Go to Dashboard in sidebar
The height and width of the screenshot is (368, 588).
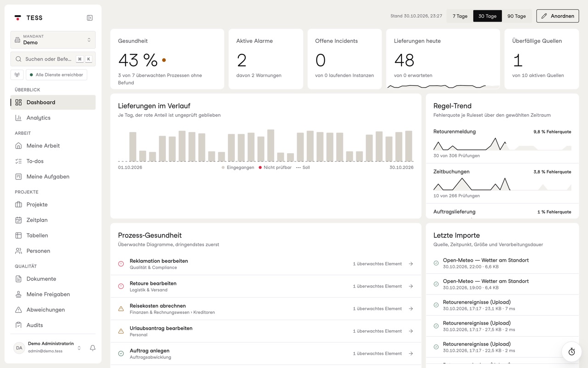coord(53,103)
